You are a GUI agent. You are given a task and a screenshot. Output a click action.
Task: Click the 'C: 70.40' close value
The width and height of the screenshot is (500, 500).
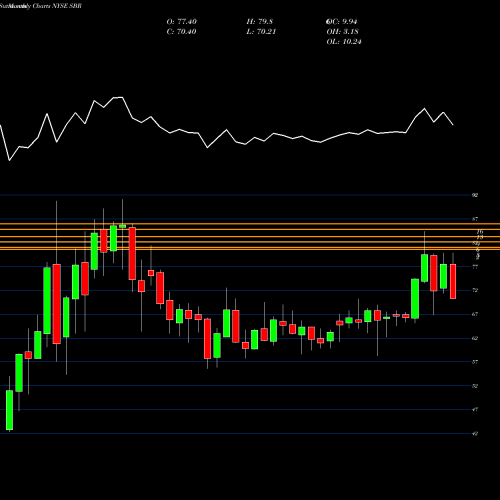181,32
